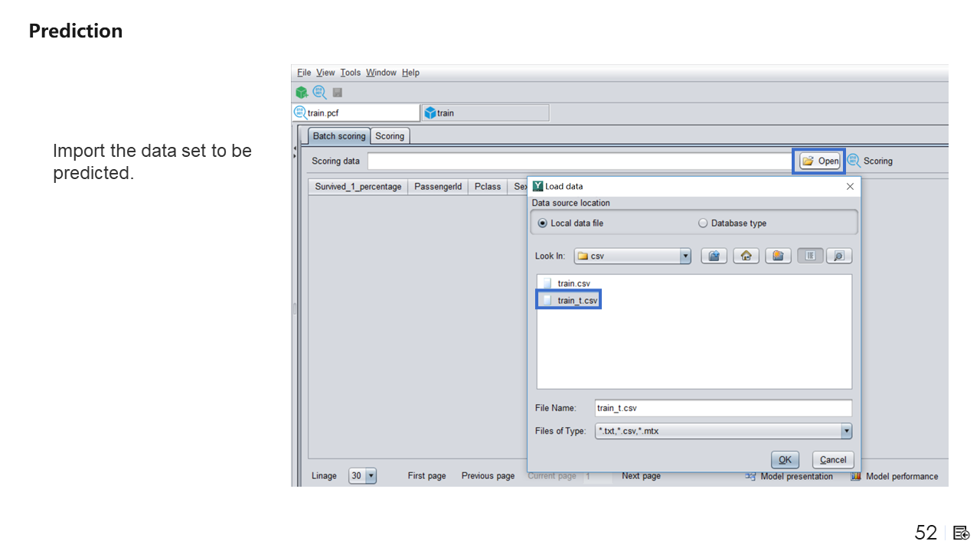
Task: Select the Local data file radio button
Action: pyautogui.click(x=543, y=223)
